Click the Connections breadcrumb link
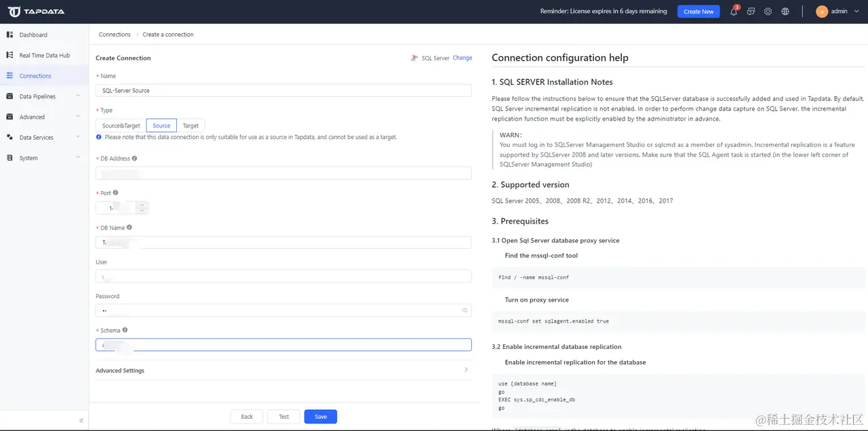This screenshot has height=431, width=868. click(115, 35)
